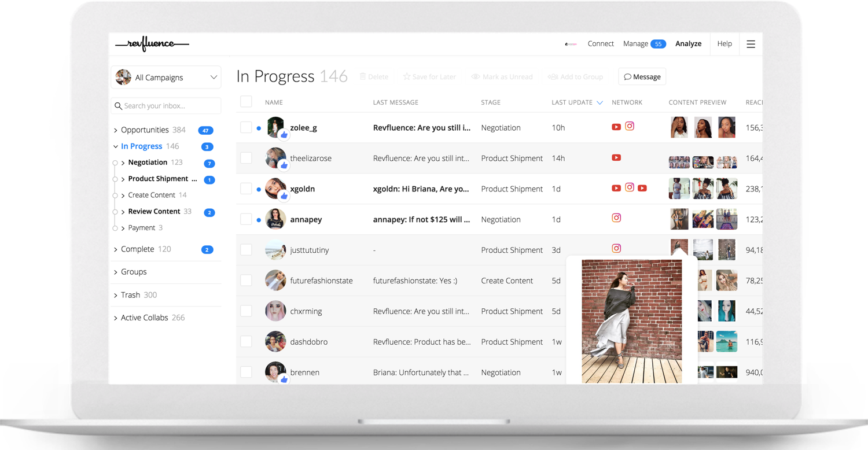Click the YouTube icon for theelizarose
868x450 pixels.
tap(616, 157)
